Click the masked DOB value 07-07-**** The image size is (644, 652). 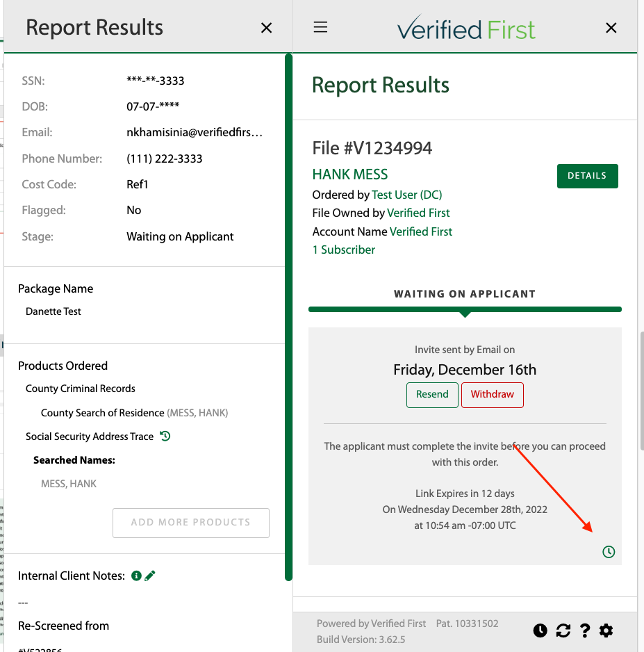153,106
